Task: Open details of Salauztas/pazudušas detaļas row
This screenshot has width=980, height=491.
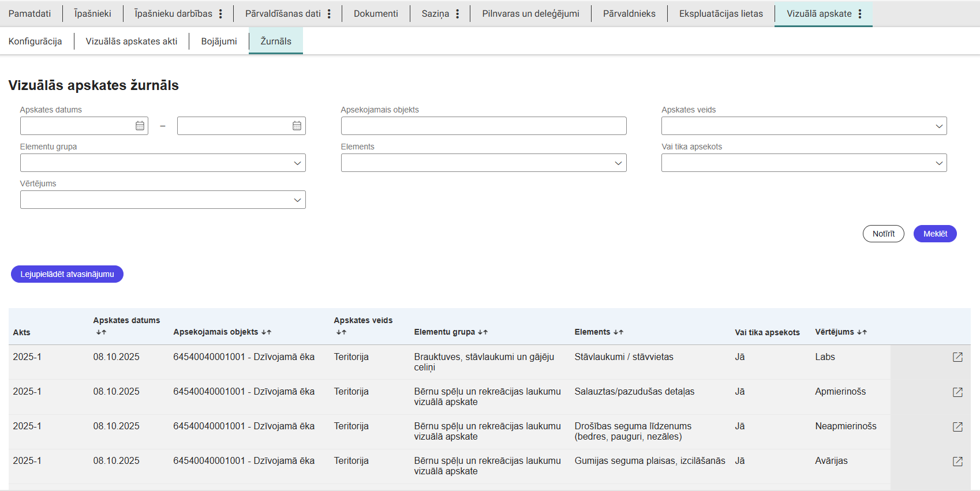Action: pyautogui.click(x=957, y=392)
